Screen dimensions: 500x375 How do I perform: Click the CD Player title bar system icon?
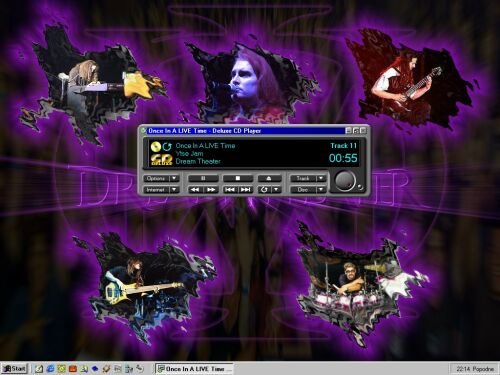coord(143,131)
